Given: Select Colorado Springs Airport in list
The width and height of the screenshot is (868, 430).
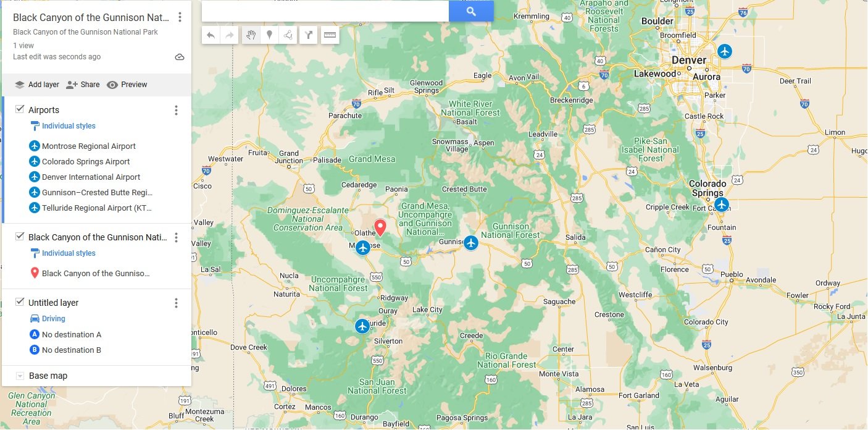Looking at the screenshot, I should (x=86, y=162).
